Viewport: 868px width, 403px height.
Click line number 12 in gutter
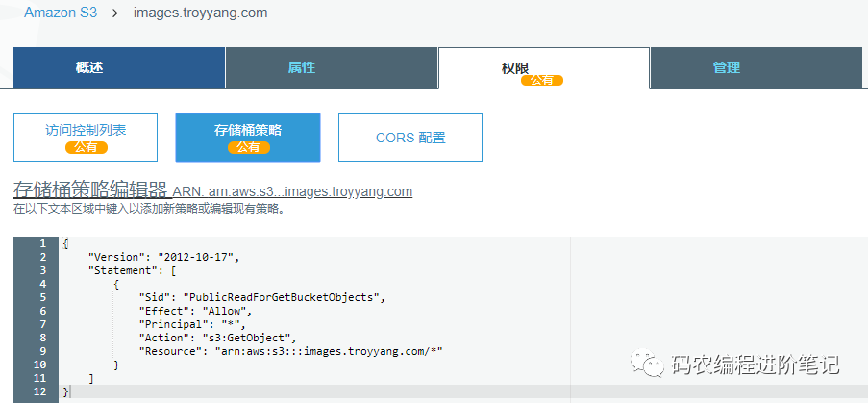pyautogui.click(x=41, y=391)
